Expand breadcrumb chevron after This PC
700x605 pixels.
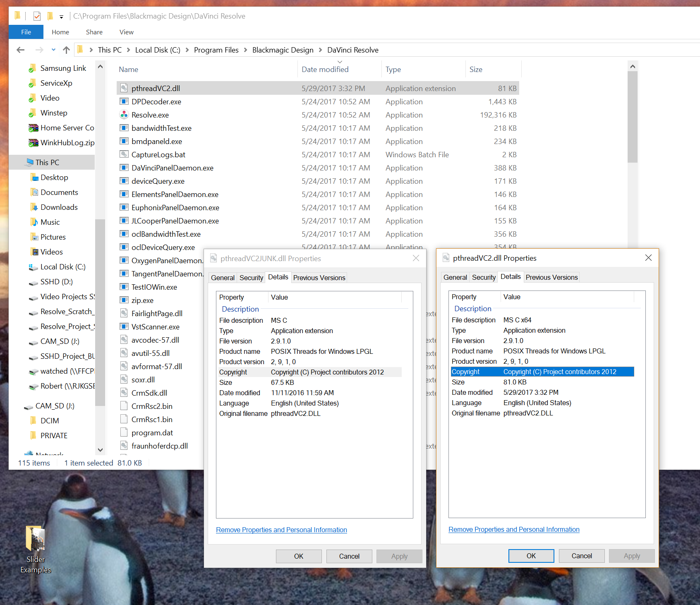[128, 50]
